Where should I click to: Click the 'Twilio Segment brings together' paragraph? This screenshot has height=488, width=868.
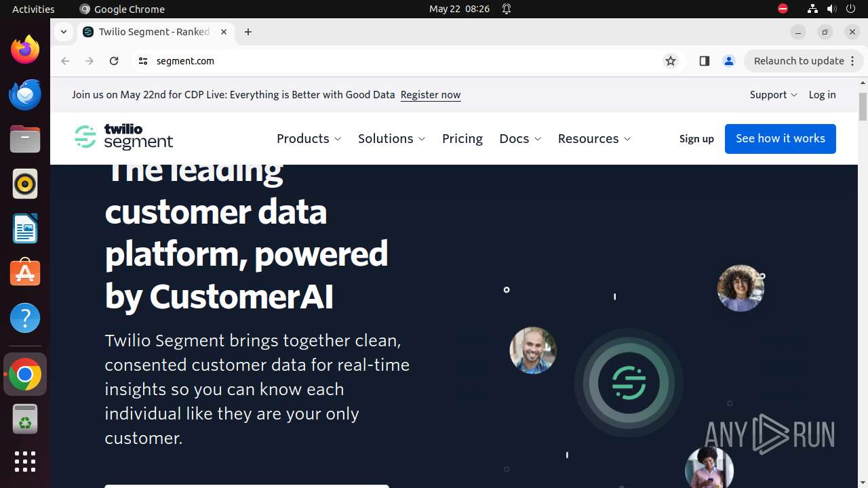click(x=257, y=389)
